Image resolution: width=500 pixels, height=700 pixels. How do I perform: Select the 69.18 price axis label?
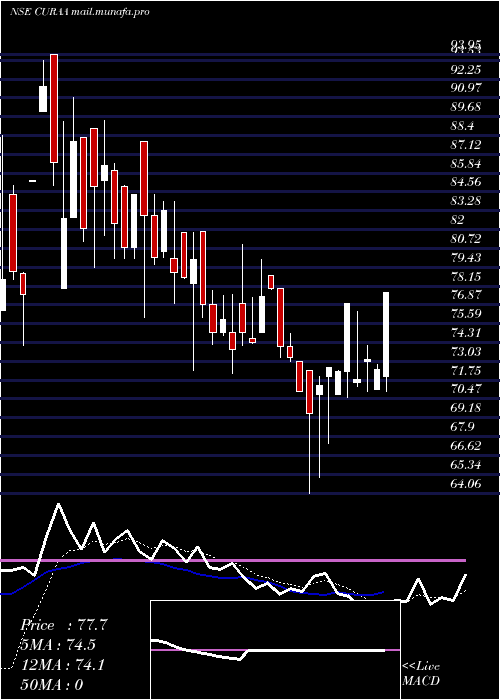tap(466, 408)
